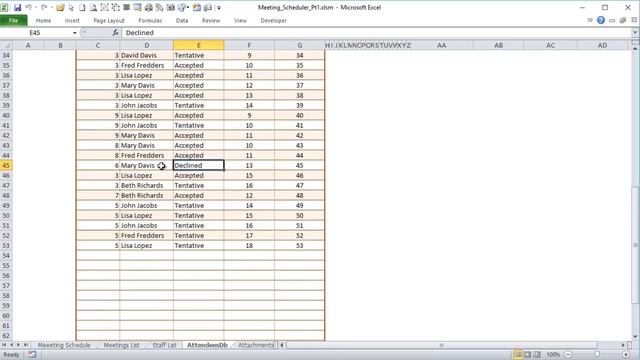Screen dimensions: 640x360
Task: Switch to Page Break Preview icon
Action: point(537,355)
